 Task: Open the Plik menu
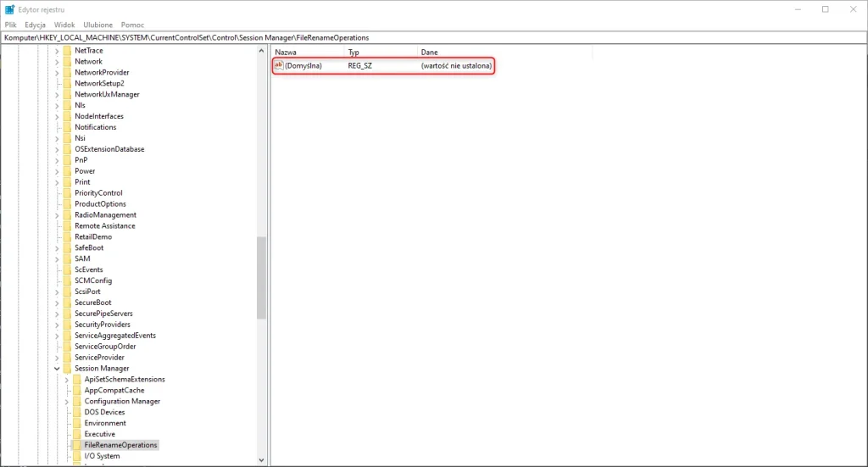[x=10, y=25]
